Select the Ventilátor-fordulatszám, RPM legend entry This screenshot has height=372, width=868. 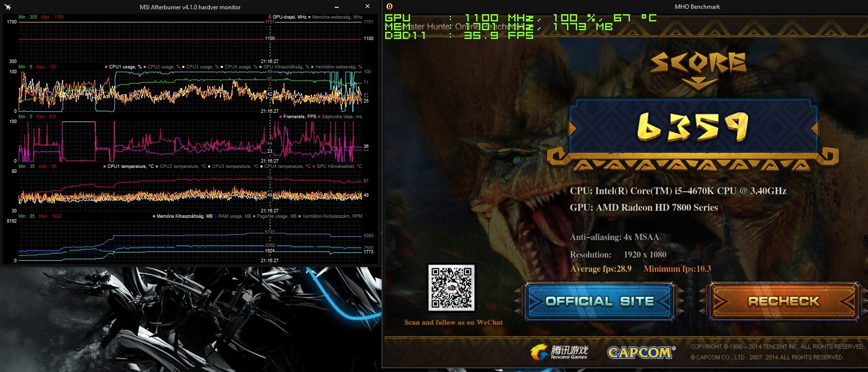[x=330, y=216]
